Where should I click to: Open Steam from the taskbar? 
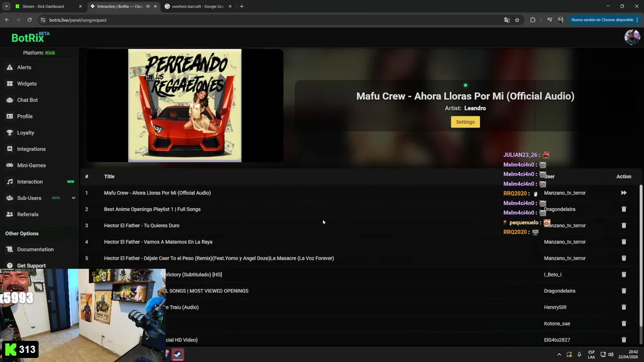[177, 354]
